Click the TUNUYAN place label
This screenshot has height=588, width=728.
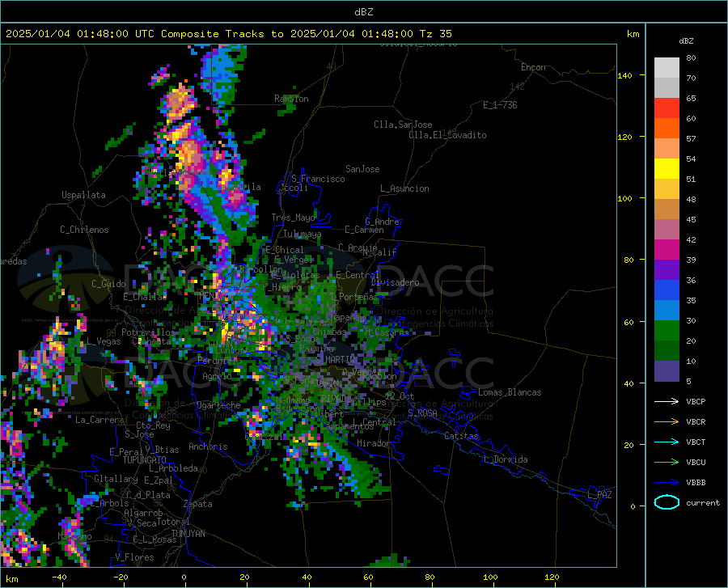pyautogui.click(x=188, y=533)
